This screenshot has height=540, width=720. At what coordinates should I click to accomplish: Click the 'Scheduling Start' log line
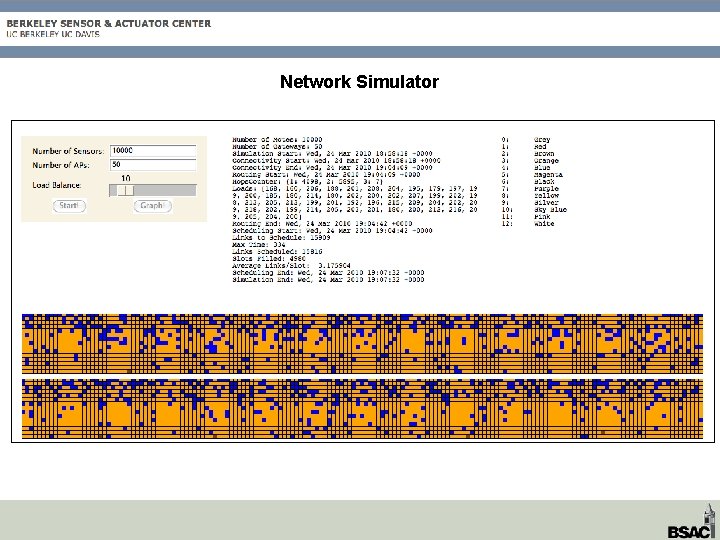pyautogui.click(x=332, y=231)
